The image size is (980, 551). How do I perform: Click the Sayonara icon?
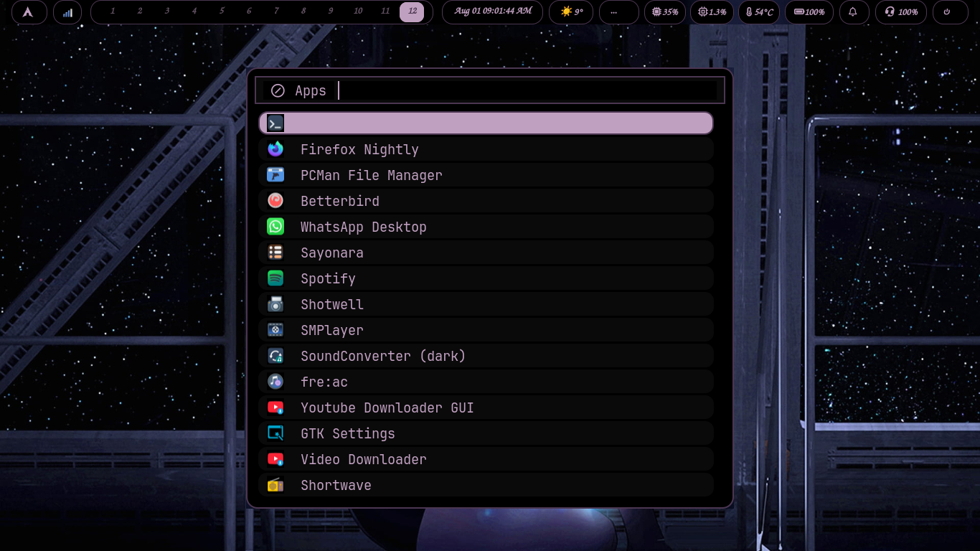click(275, 253)
